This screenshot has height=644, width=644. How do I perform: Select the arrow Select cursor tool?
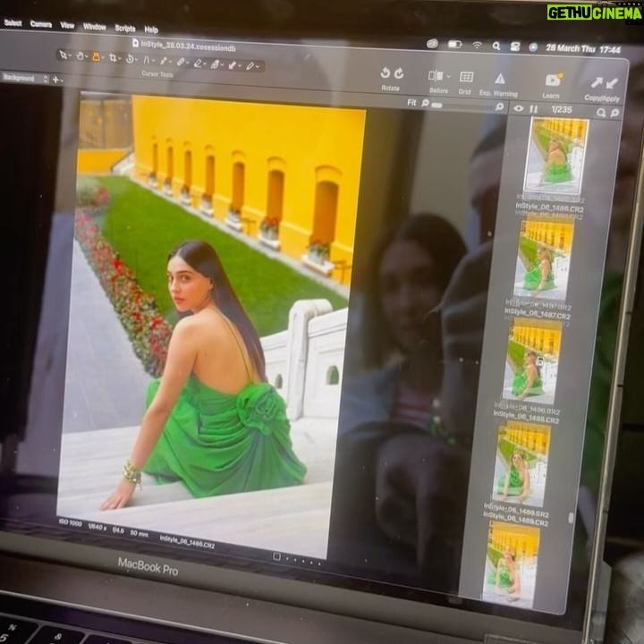[63, 55]
